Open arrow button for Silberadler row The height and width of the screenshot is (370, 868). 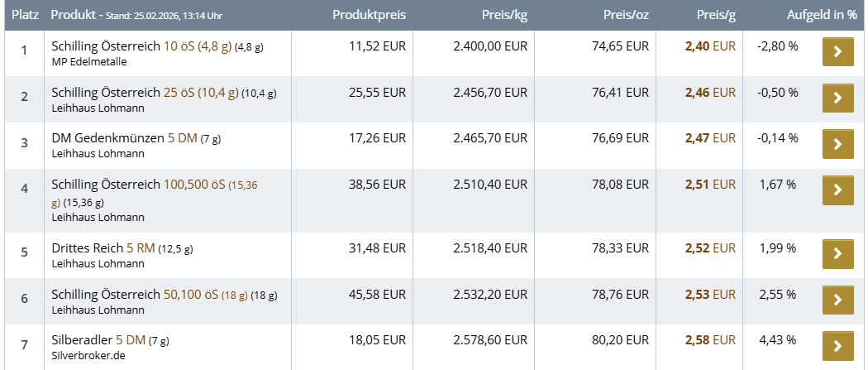(837, 346)
